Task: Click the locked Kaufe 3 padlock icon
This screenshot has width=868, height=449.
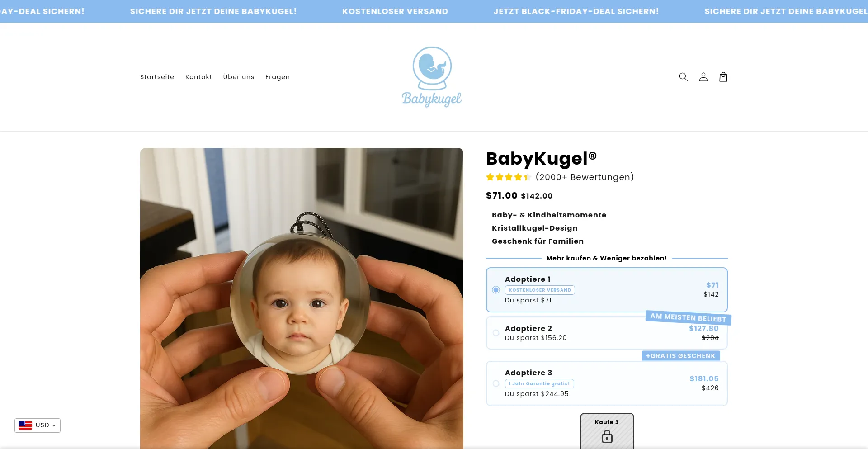Action: pos(607,436)
